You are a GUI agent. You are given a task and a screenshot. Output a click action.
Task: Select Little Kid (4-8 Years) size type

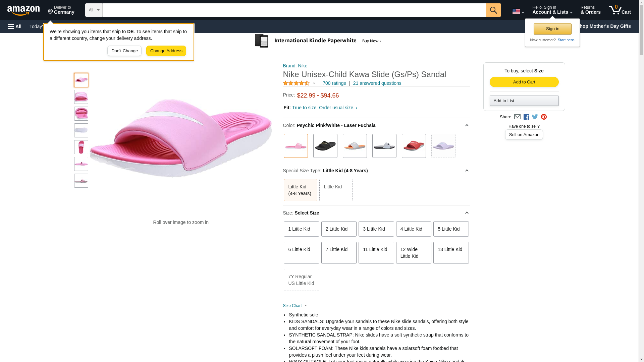click(300, 190)
